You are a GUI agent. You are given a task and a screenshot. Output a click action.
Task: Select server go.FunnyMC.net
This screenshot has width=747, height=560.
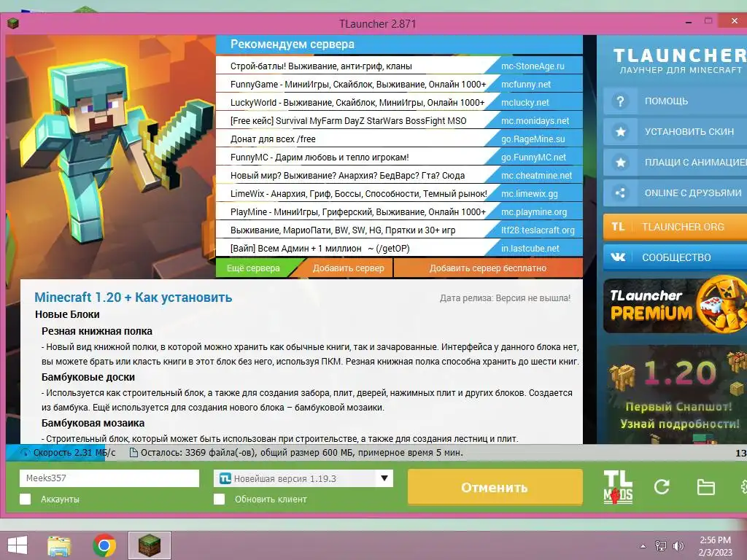click(533, 157)
